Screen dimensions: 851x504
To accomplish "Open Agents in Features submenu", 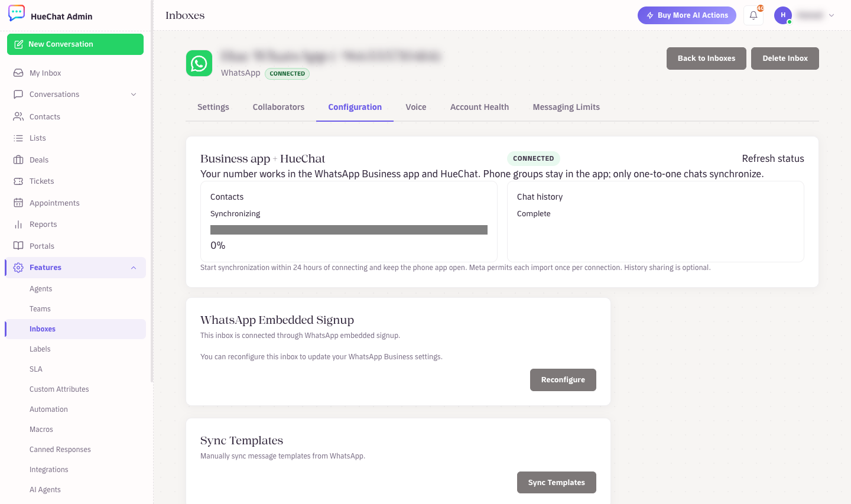I will (41, 289).
